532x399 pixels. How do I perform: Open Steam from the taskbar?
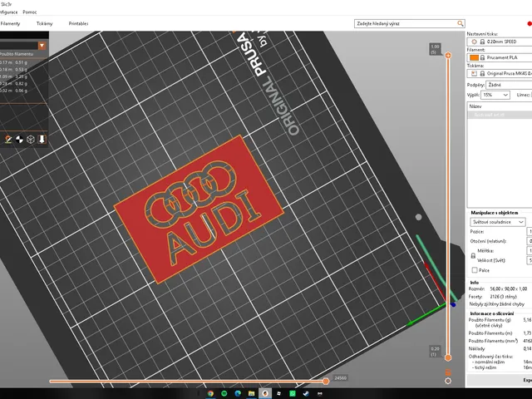tap(306, 393)
